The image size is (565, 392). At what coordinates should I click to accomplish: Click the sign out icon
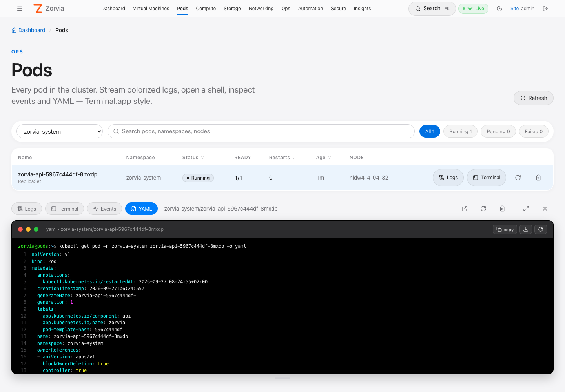tap(545, 9)
